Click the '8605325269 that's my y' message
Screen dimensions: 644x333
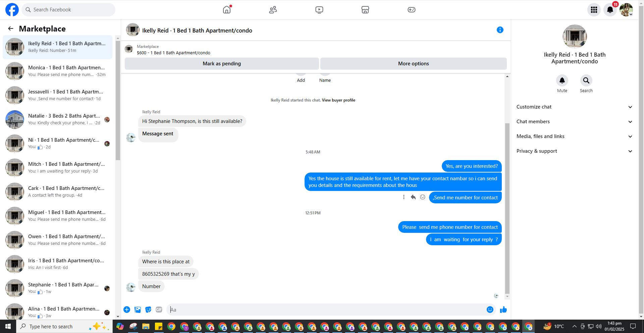tap(168, 274)
